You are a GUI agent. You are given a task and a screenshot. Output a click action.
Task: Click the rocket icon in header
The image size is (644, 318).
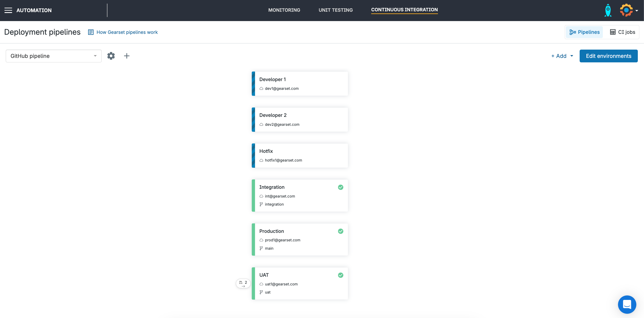coord(608,10)
